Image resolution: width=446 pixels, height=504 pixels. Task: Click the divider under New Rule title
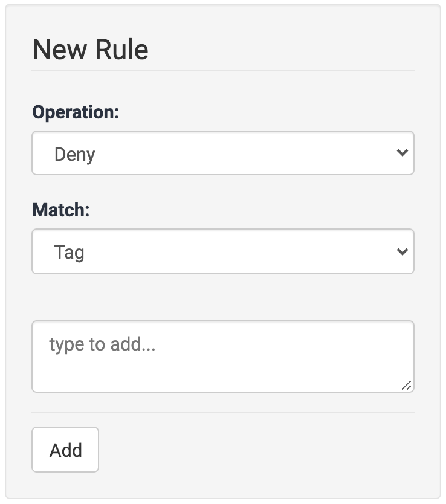pos(222,71)
